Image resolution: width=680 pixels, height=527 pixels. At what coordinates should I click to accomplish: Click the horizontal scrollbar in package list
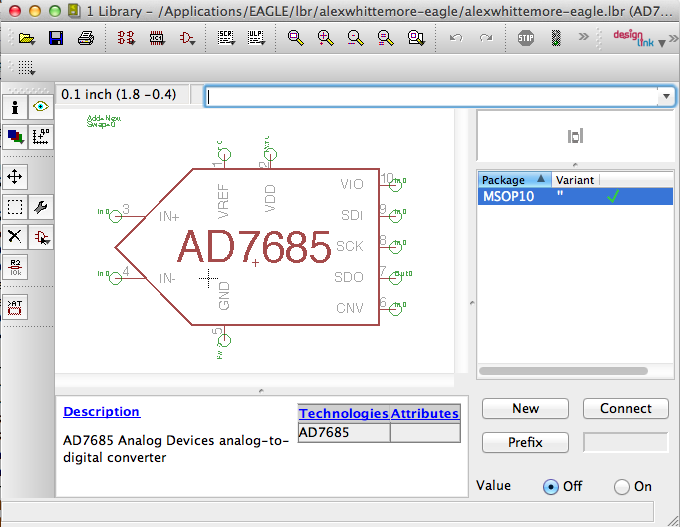(563, 371)
